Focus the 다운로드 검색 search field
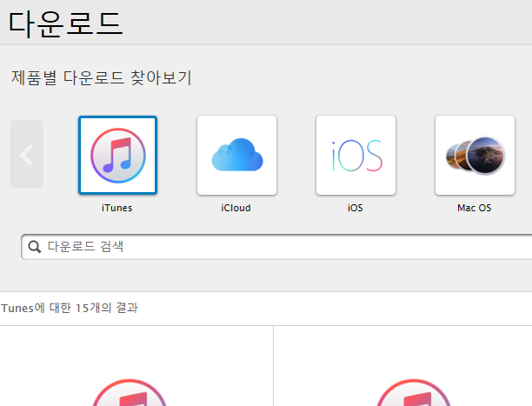Image resolution: width=532 pixels, height=406 pixels. coord(276,247)
